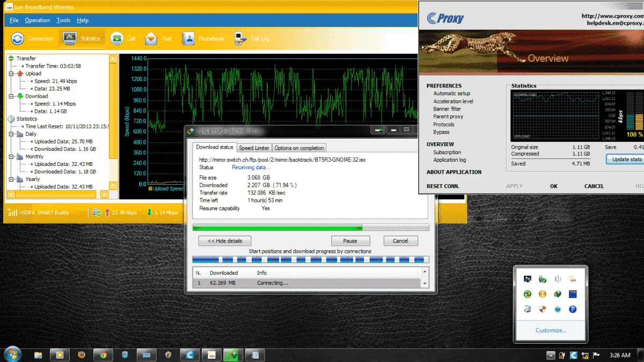Viewport: 644px width, 362px height.
Task: Select the Transfer tree item
Action: tap(26, 59)
